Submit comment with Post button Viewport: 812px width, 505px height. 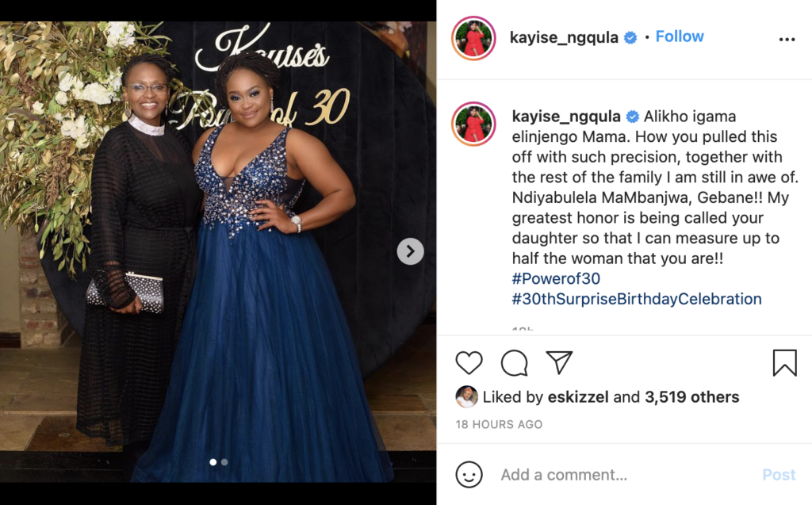point(779,474)
